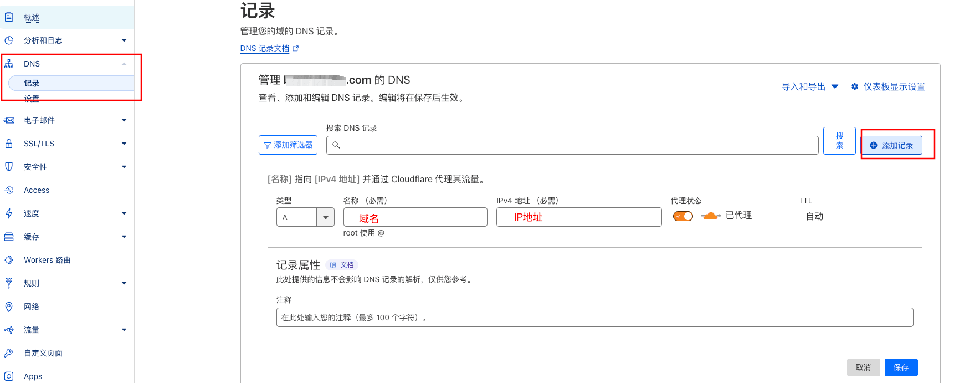Click the caching drive icon
The image size is (980, 383).
click(x=9, y=237)
